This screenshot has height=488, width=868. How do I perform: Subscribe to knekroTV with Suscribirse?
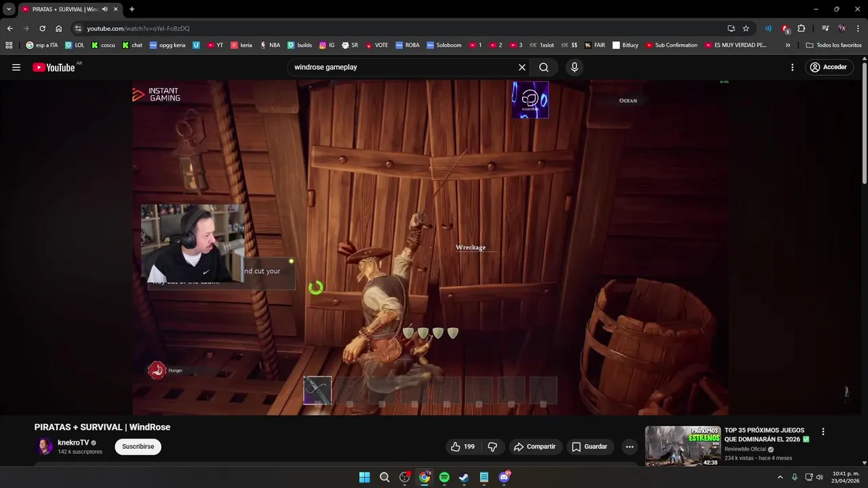pos(138,447)
